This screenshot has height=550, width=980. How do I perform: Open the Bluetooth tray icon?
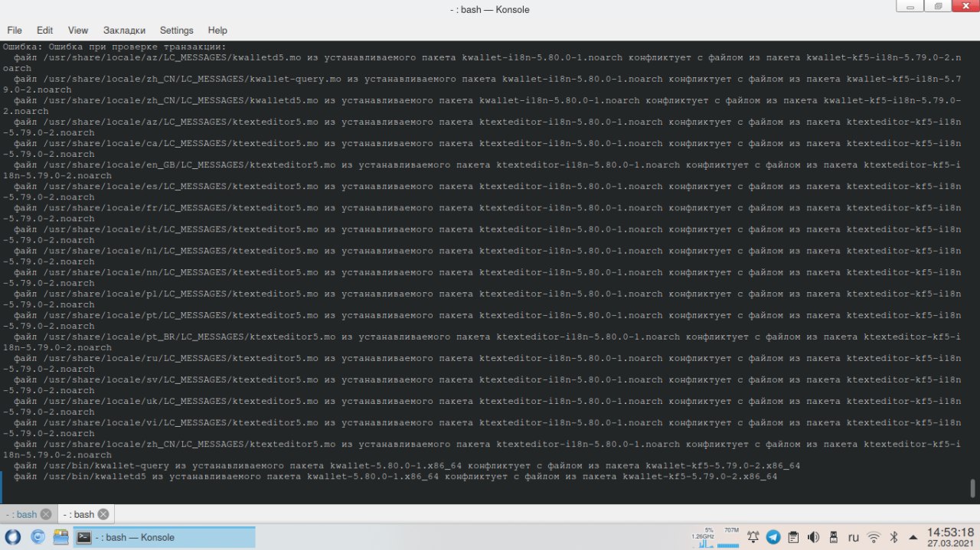[x=893, y=537]
